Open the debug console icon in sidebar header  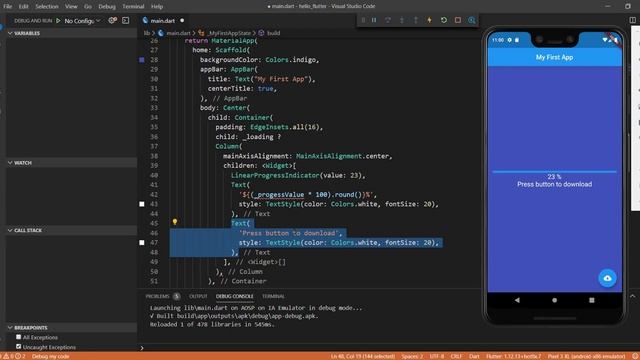click(126, 20)
